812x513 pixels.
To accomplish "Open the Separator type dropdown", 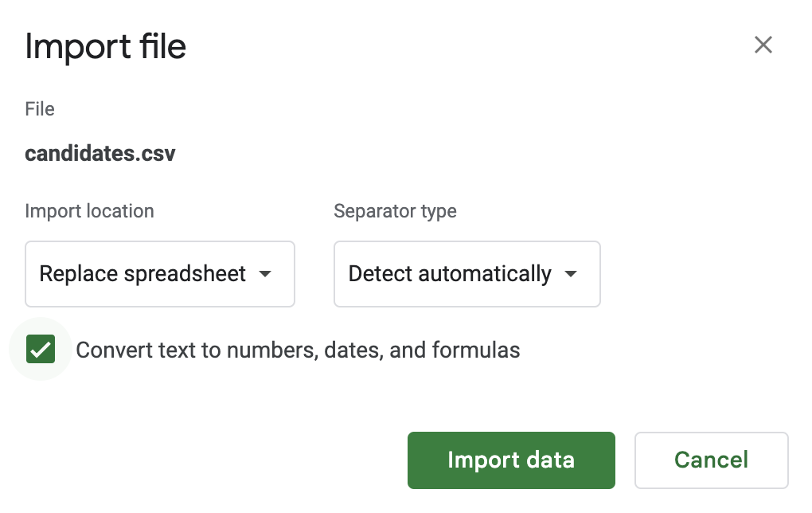I will tap(467, 274).
